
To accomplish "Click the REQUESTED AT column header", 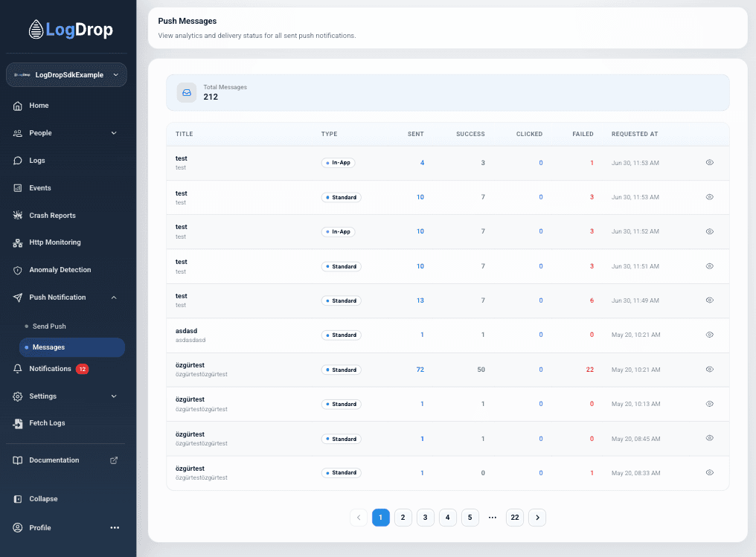I will coord(635,134).
